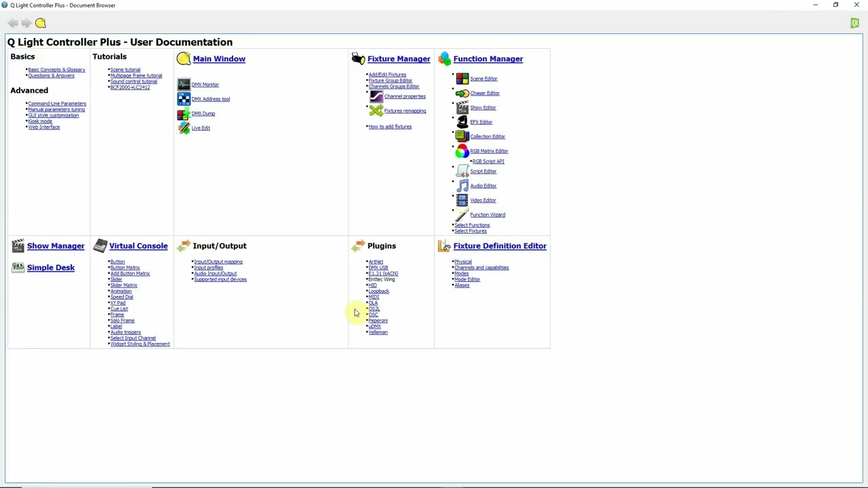Open the BCF2000+LC2412 tutorial link
This screenshot has width=868, height=488.
pos(130,87)
